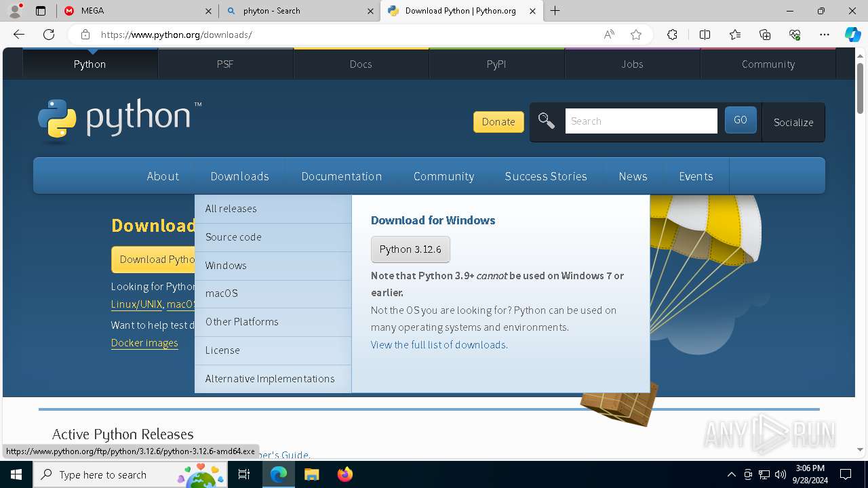The width and height of the screenshot is (868, 488).
Task: Open the Downloads menu
Action: click(239, 176)
